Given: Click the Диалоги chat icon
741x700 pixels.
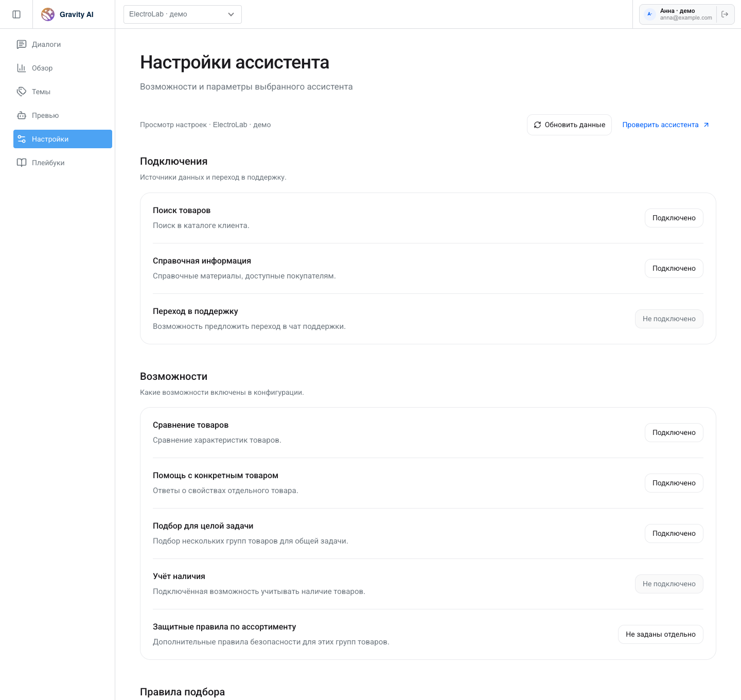Looking at the screenshot, I should pyautogui.click(x=22, y=44).
